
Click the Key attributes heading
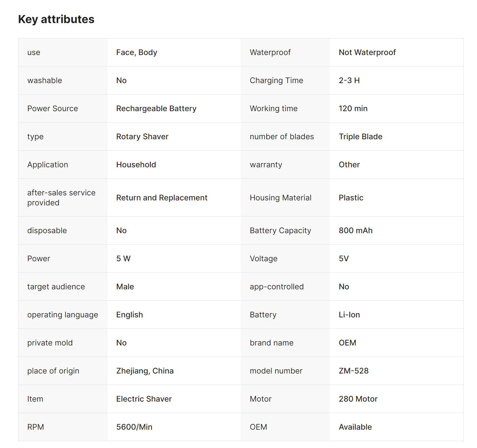(56, 19)
